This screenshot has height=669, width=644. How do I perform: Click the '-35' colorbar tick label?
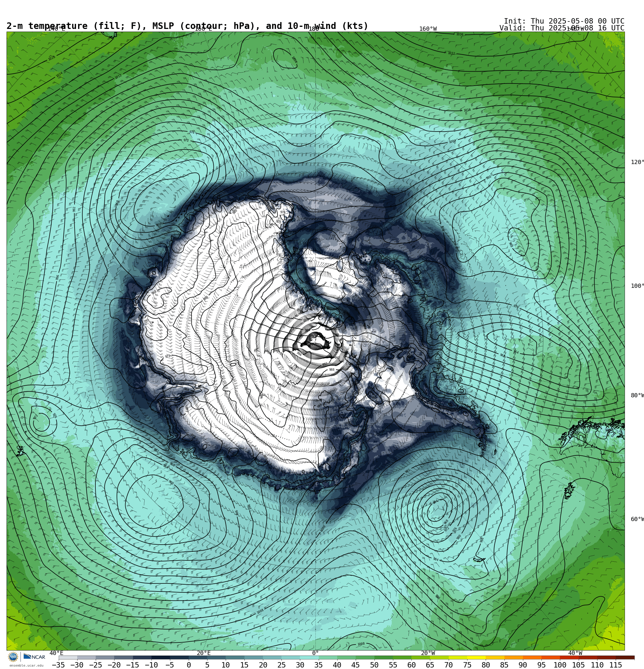58,665
